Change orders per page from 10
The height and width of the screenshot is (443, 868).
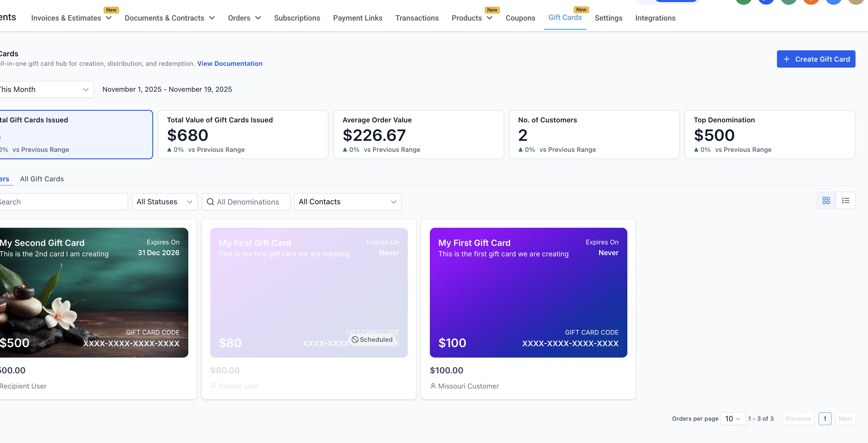click(x=733, y=418)
